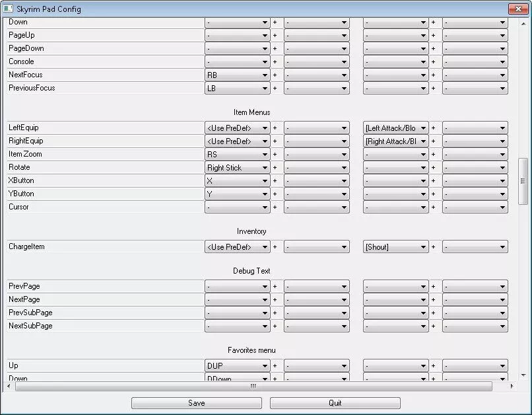This screenshot has height=415, width=532.
Task: Click the horizontal scrollbar thumb
Action: tap(253, 386)
